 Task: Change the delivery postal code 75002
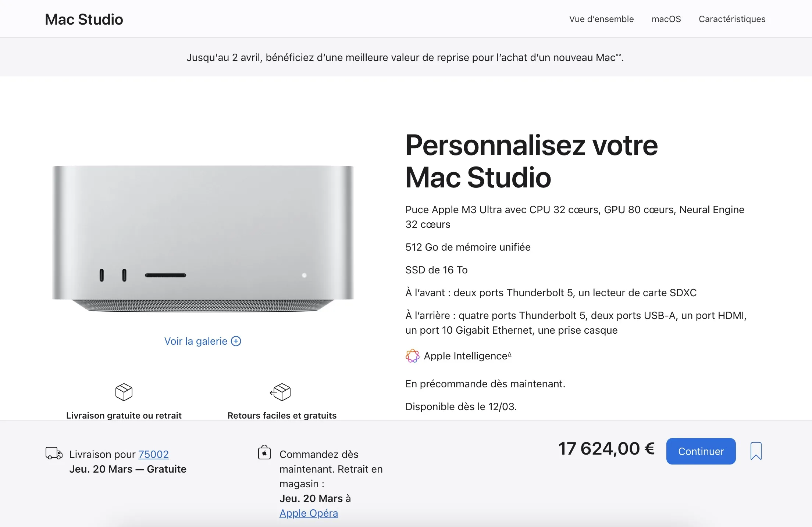(153, 454)
